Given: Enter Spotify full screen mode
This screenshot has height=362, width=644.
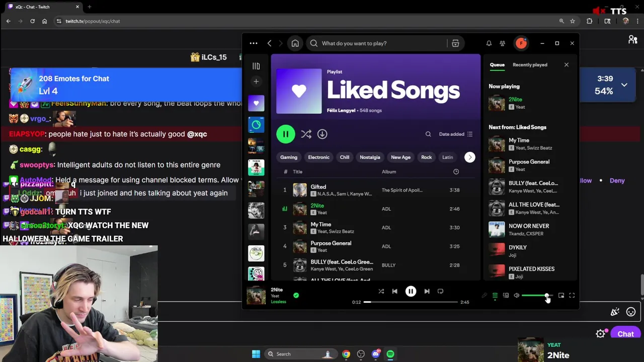Looking at the screenshot, I should coord(572,296).
